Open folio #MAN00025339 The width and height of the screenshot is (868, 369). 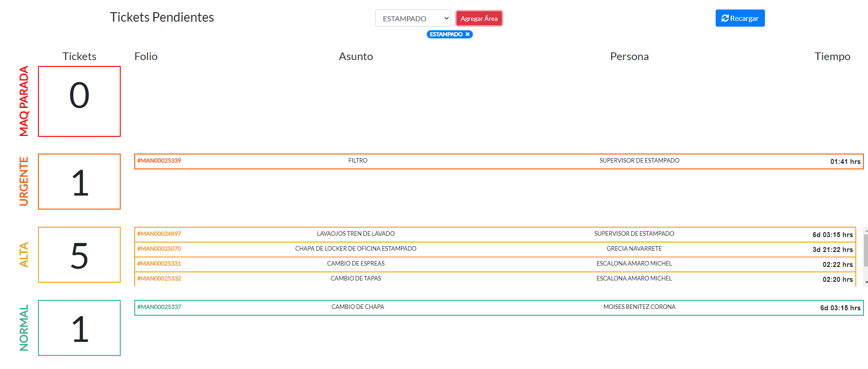159,161
